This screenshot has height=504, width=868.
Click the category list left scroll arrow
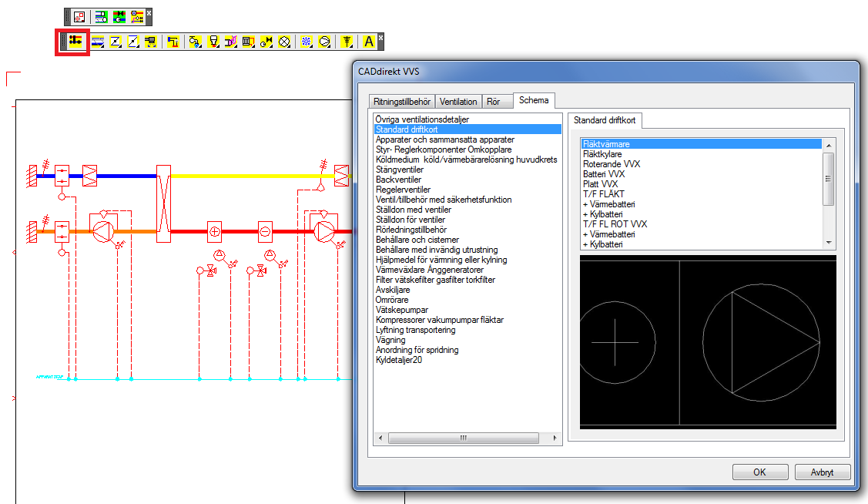(x=380, y=438)
